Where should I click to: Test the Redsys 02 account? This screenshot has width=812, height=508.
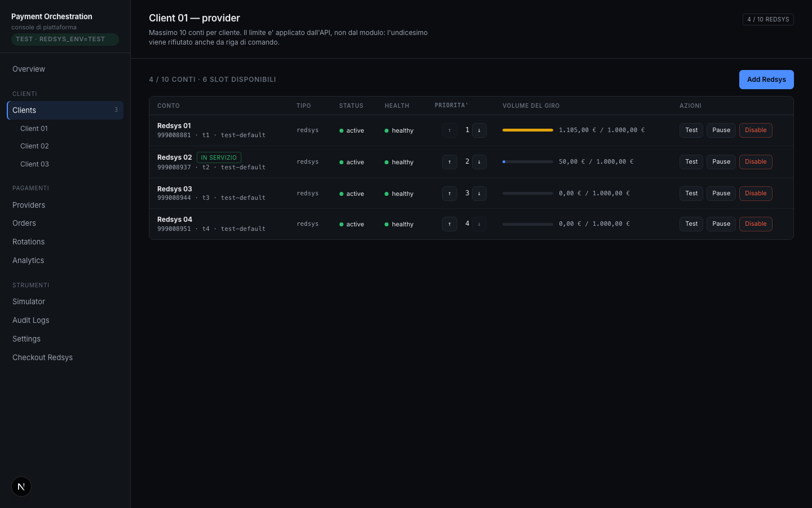point(691,162)
